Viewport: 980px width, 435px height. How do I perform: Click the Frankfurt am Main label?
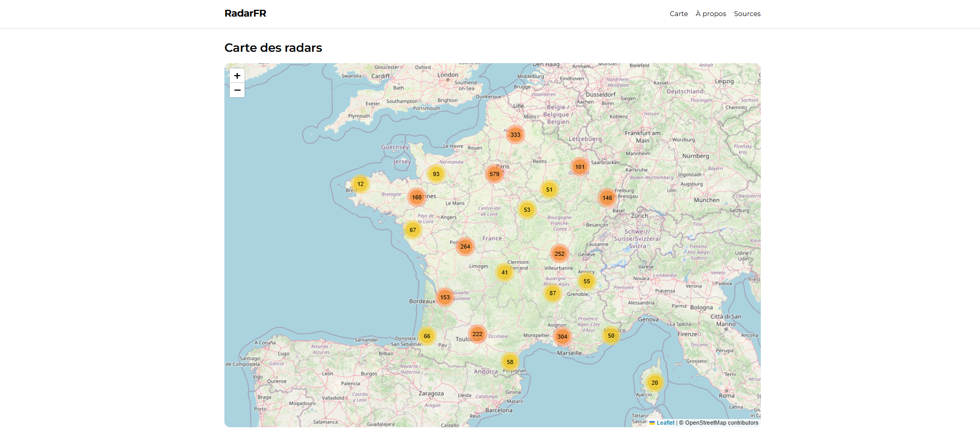pos(643,137)
